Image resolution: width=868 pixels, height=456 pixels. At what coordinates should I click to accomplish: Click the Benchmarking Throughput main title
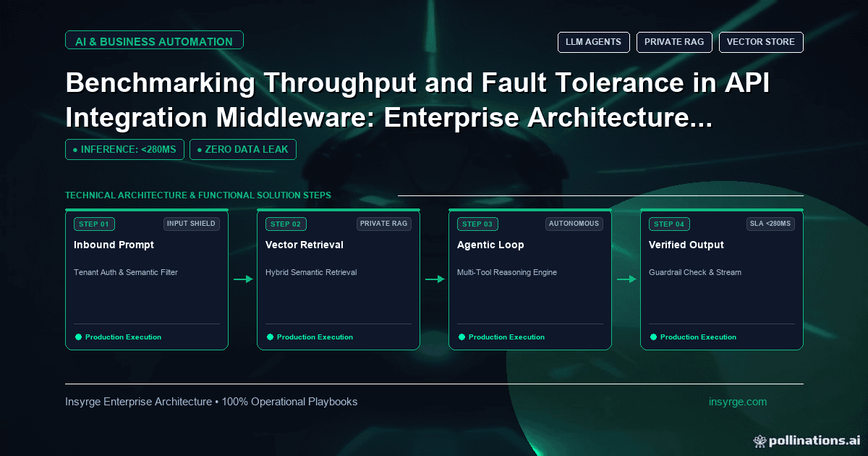click(x=417, y=101)
